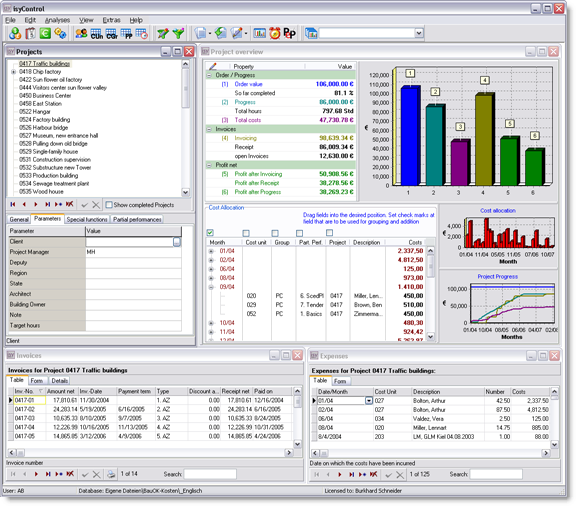Image resolution: width=576 pixels, height=506 pixels.
Task: Click the Invoices Search input field
Action: pyautogui.click(x=210, y=474)
